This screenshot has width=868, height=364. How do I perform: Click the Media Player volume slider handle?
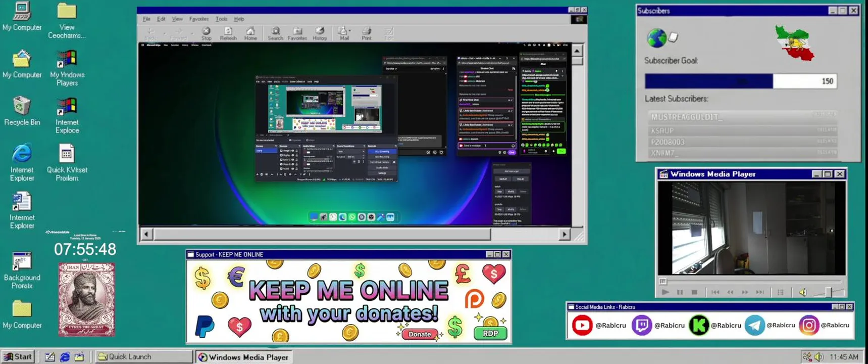[x=828, y=292]
